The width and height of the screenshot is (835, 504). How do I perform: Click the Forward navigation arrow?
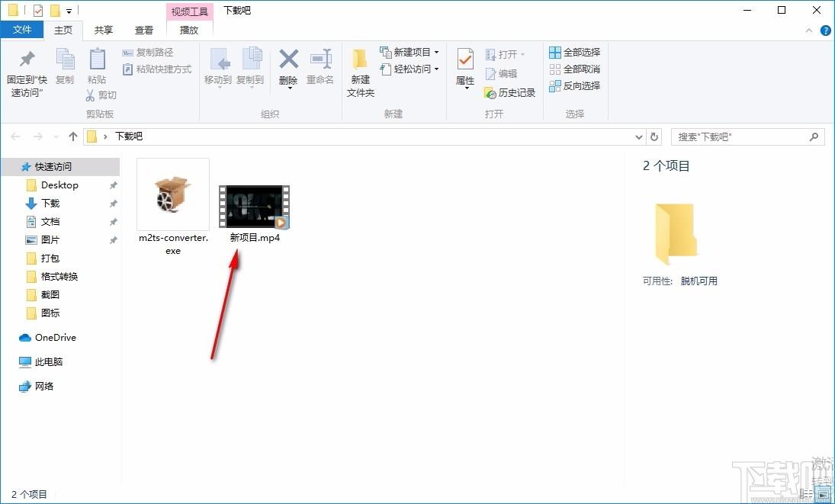point(38,136)
